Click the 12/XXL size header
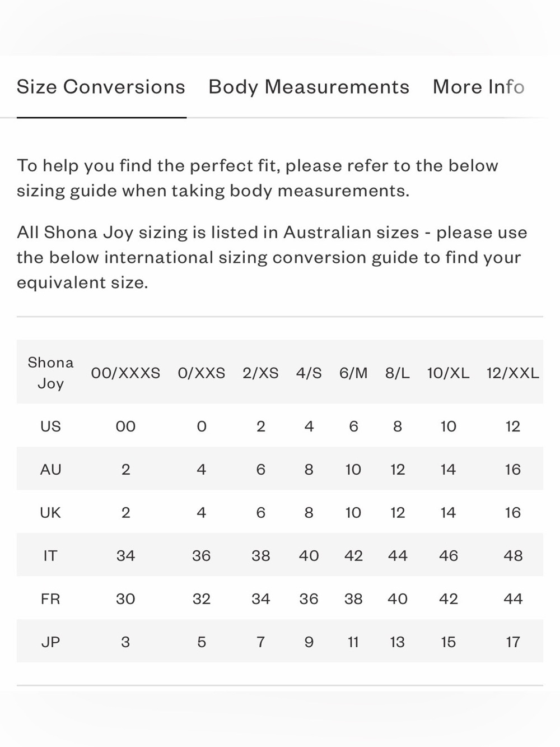Viewport: 560px width, 747px height. pos(512,373)
